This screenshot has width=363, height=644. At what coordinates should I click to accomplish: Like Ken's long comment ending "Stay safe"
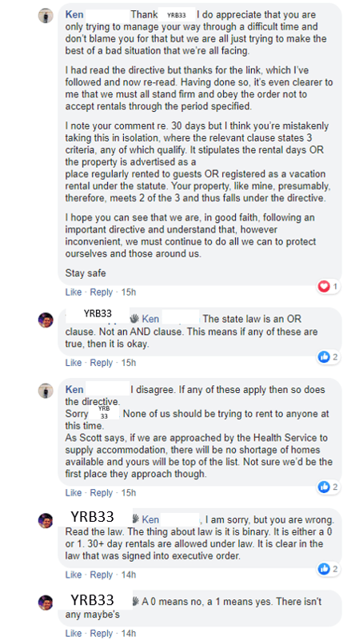pyautogui.click(x=74, y=292)
